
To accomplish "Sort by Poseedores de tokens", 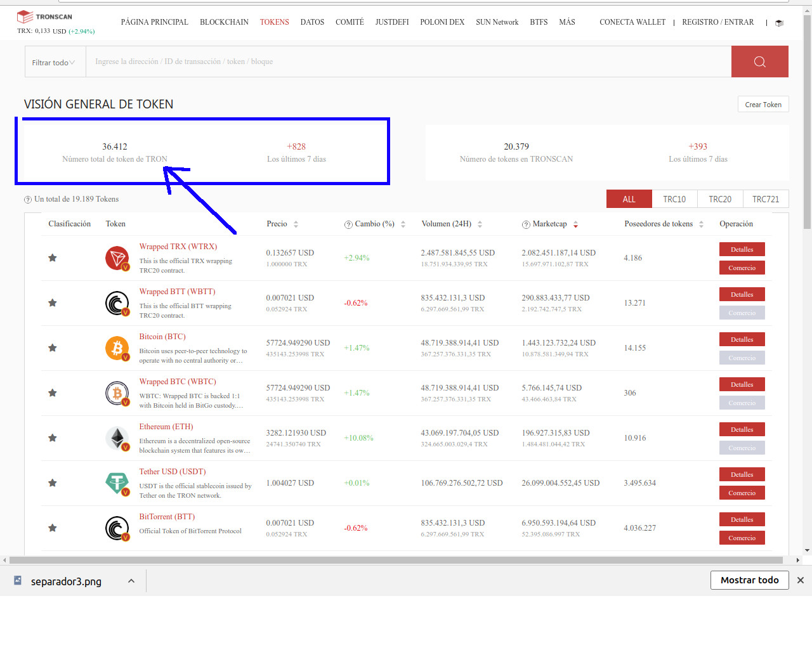I will (x=701, y=224).
